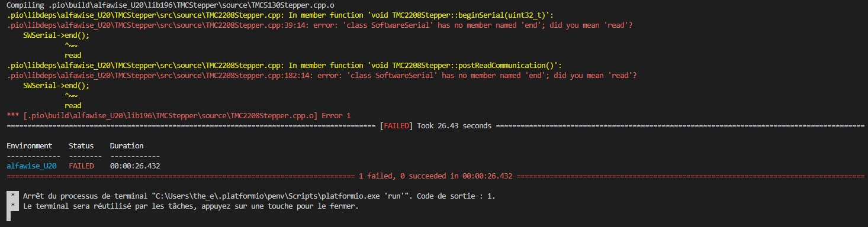The height and width of the screenshot is (227, 868).
Task: Click the asterisk marker beside 'Le terminal sera réutilisé'
Action: (x=12, y=206)
